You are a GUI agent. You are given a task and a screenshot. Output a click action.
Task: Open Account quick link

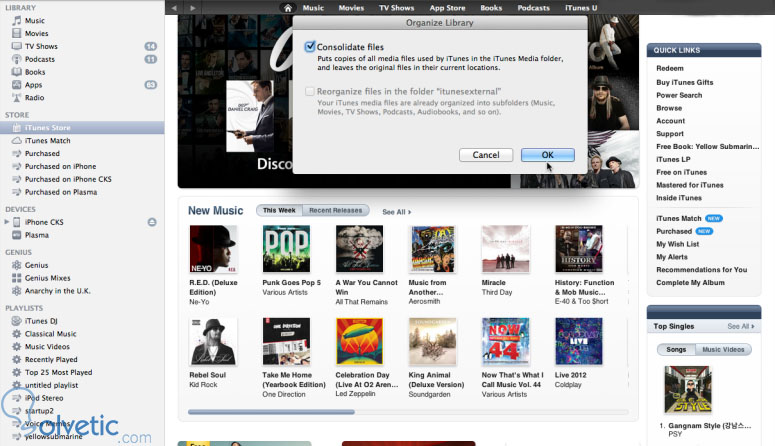pos(671,121)
